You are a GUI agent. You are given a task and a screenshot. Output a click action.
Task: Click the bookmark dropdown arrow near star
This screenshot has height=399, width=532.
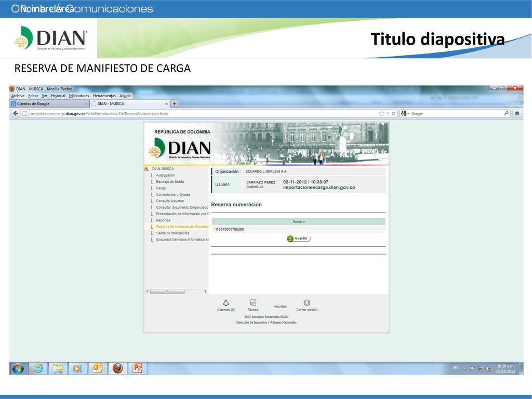(x=388, y=114)
